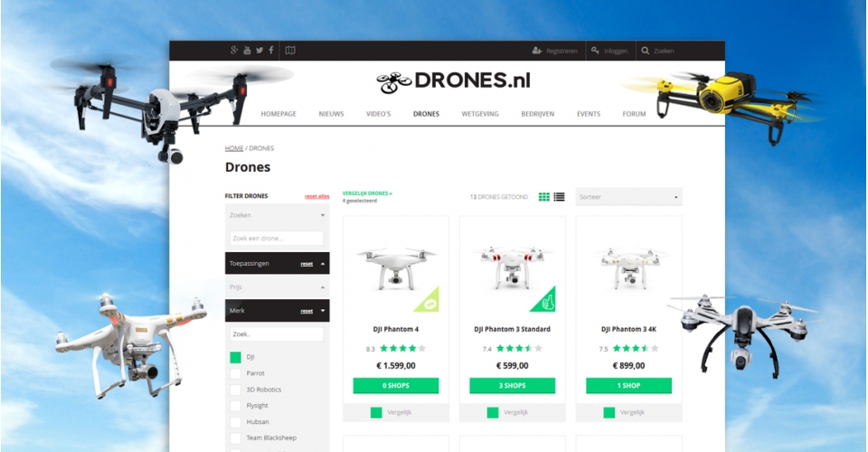The image size is (868, 452).
Task: Uncheck the DJI brand filter
Action: click(236, 357)
